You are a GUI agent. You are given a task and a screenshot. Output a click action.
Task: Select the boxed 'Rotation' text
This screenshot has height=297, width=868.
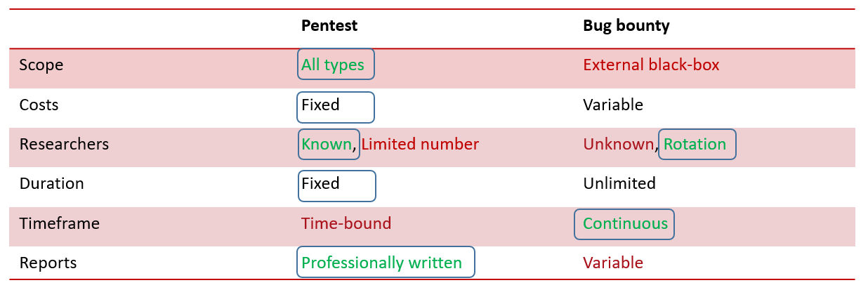tap(696, 145)
